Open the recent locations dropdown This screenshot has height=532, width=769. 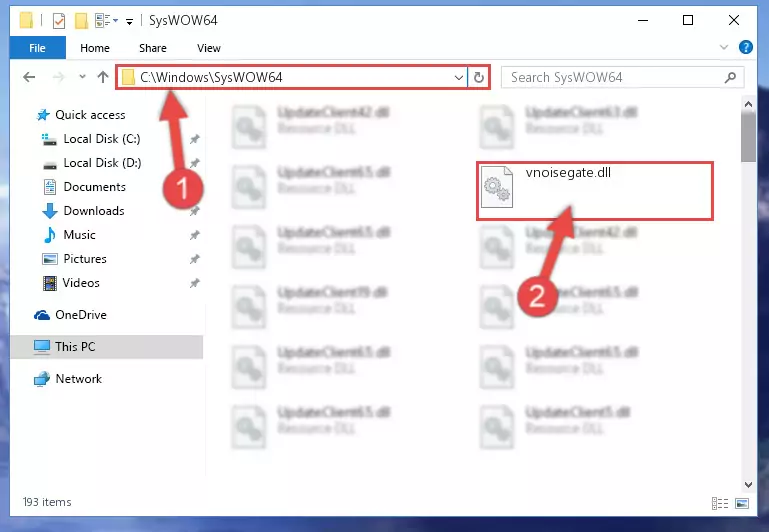coord(82,76)
